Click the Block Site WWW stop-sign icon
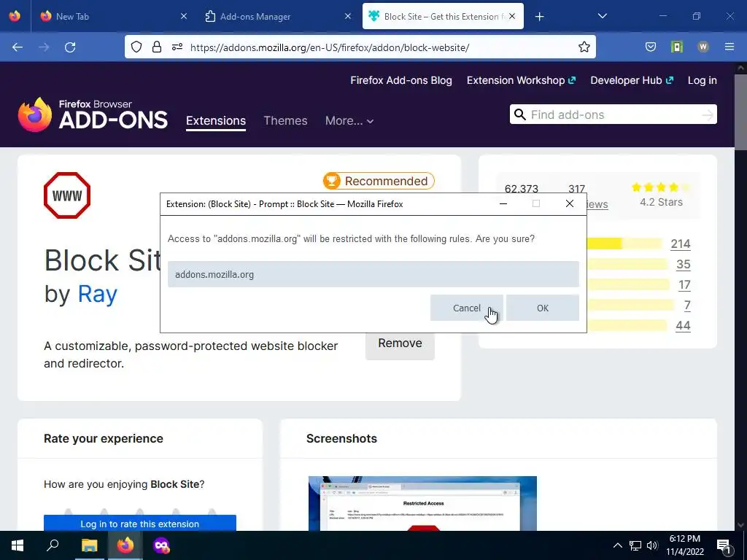The image size is (747, 560). click(x=67, y=195)
